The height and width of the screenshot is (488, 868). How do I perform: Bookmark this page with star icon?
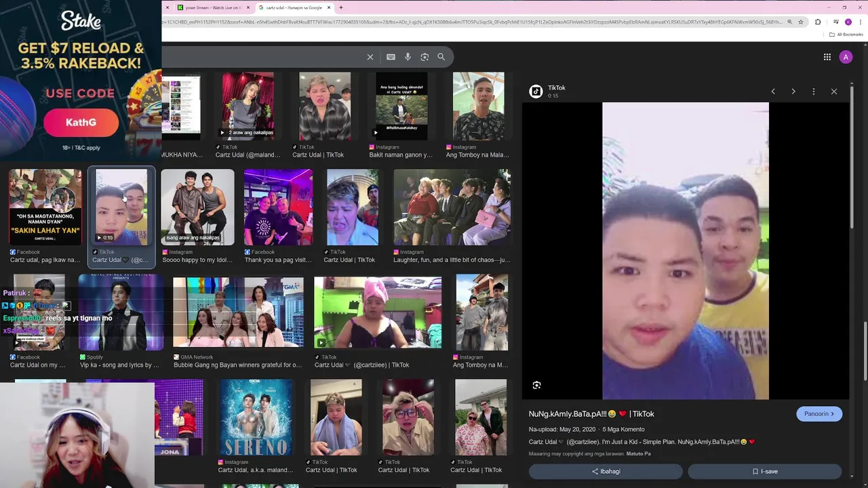[801, 22]
